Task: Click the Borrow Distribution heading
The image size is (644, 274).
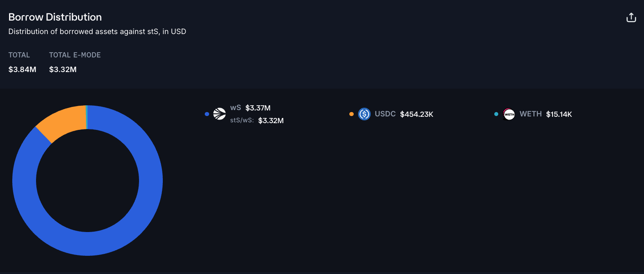Action: click(55, 17)
